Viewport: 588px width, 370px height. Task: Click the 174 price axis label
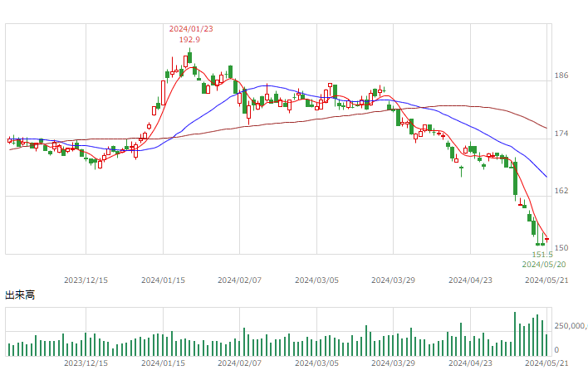561,134
